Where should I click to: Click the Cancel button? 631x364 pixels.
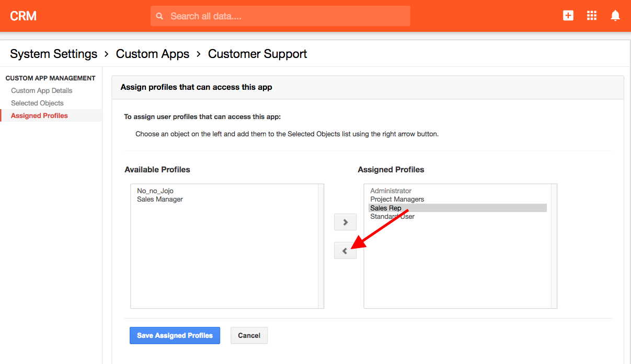[x=249, y=335]
